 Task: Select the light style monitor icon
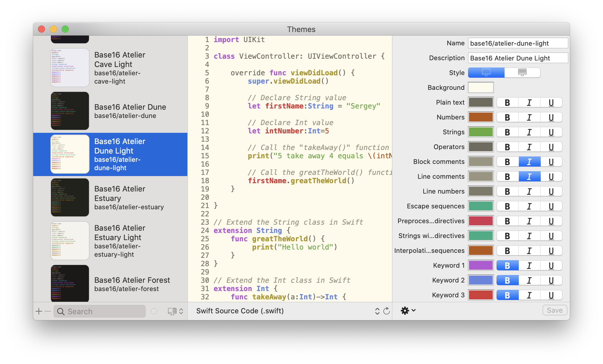486,73
